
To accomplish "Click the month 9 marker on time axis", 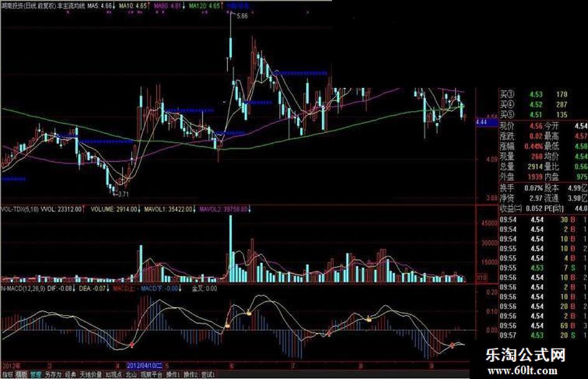I will (432, 365).
